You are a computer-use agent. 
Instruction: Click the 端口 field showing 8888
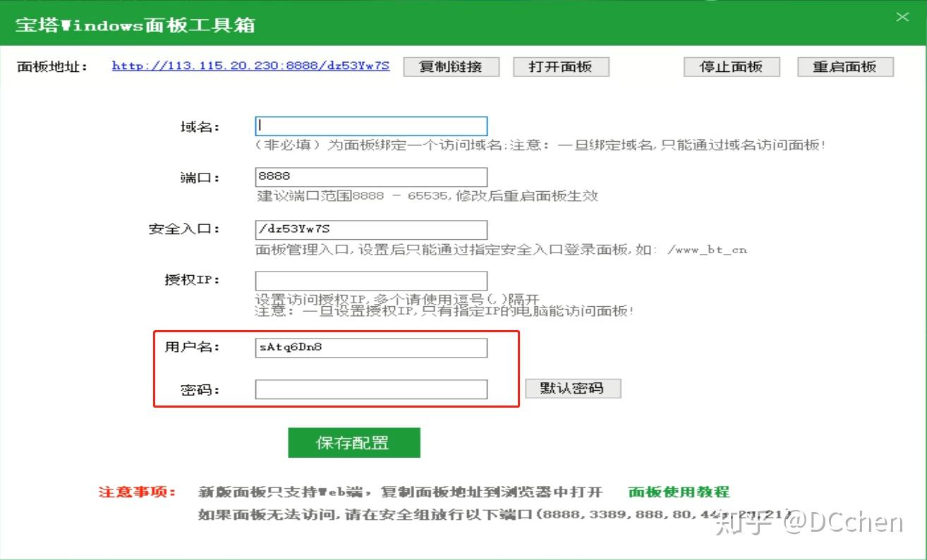371,176
